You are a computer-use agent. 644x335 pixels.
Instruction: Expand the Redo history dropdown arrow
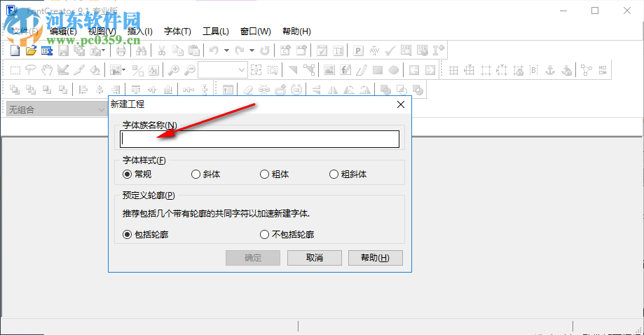252,50
